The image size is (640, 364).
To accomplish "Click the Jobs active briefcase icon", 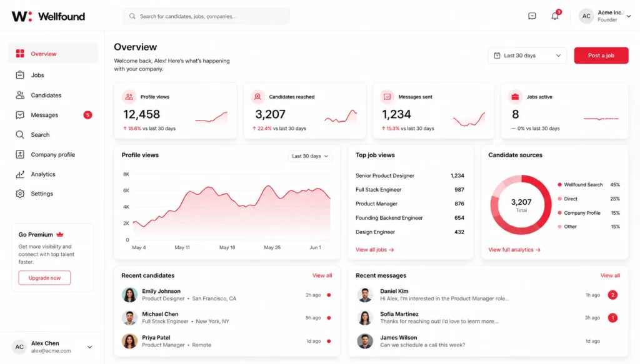I will click(515, 97).
